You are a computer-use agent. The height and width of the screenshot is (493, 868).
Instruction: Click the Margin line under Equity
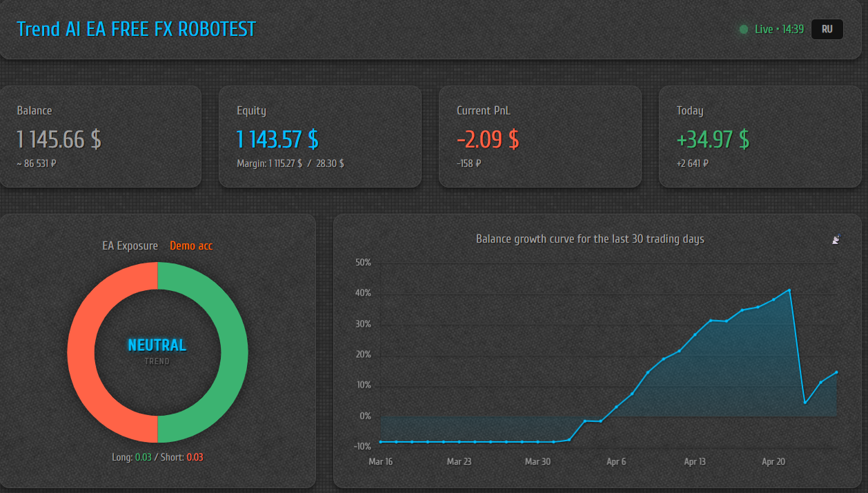tap(290, 164)
